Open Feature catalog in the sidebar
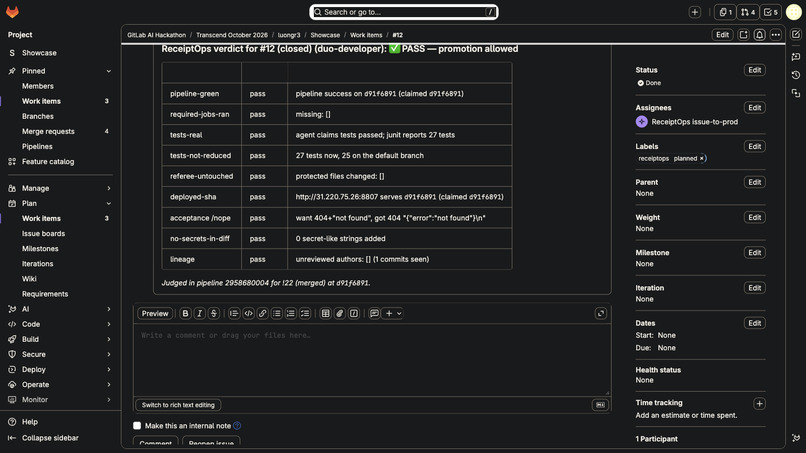This screenshot has height=453, width=806. [x=48, y=161]
